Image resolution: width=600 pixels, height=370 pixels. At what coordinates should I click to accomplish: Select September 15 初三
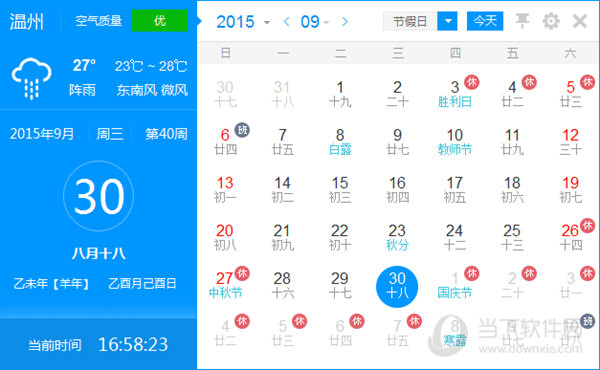click(x=340, y=190)
